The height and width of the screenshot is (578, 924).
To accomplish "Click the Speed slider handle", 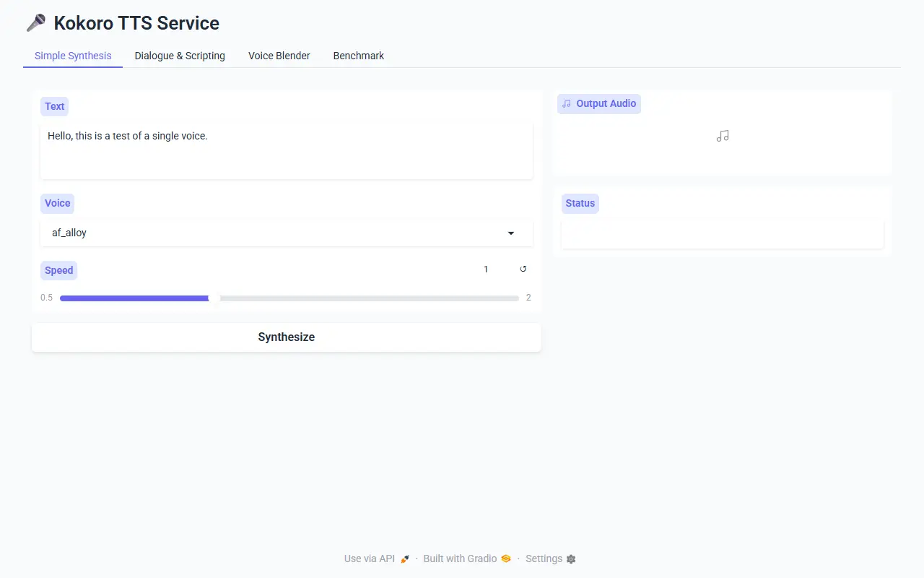I will pos(214,298).
